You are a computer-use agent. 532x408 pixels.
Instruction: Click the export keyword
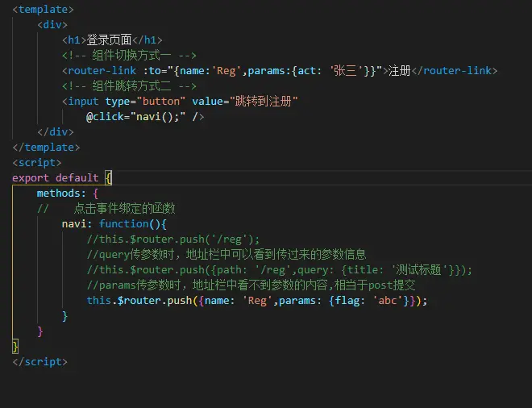coord(31,178)
